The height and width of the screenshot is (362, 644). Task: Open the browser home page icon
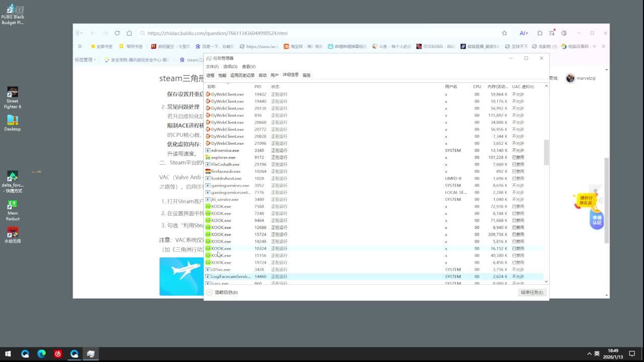[x=129, y=33]
